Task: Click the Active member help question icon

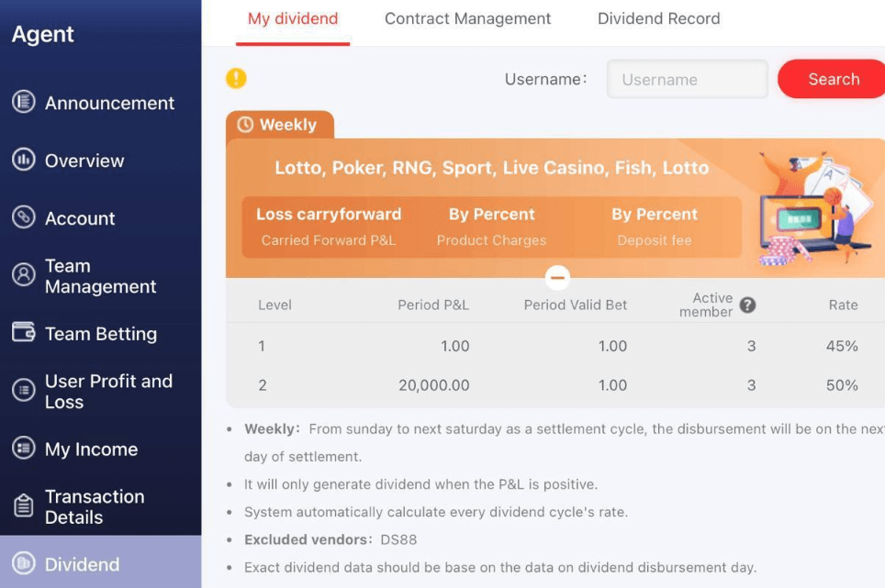Action: click(748, 305)
